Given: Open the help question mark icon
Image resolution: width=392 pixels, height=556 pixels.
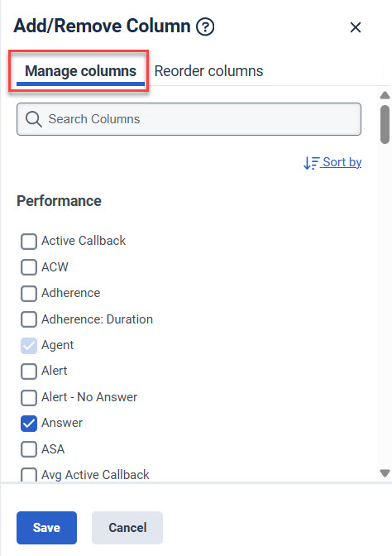Looking at the screenshot, I should pyautogui.click(x=206, y=27).
